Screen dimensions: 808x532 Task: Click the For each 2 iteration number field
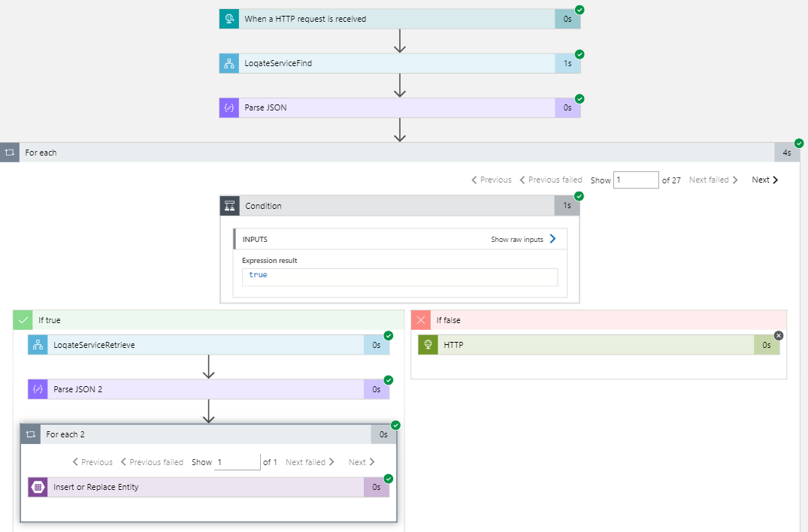click(x=237, y=462)
